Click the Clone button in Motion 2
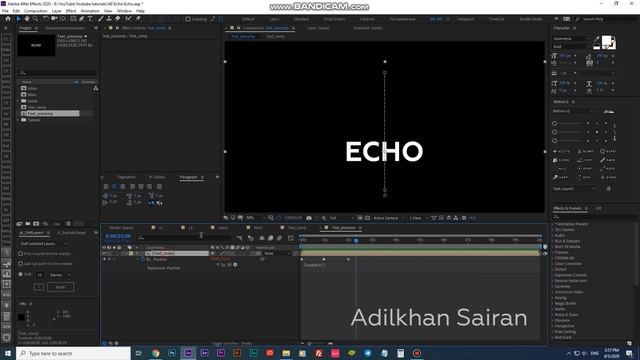The height and width of the screenshot is (360, 640). point(562,160)
